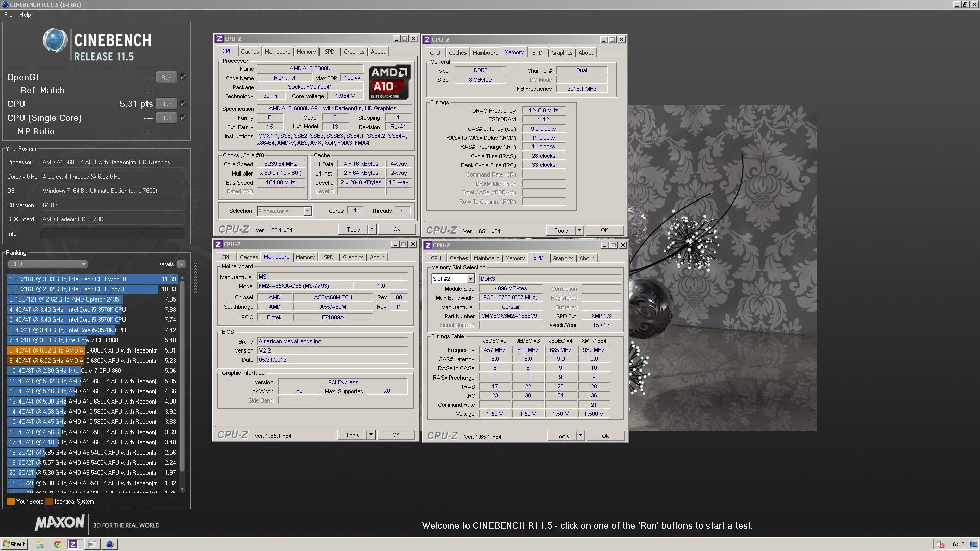Click OK in the SPD CPU-Z window

coord(605,436)
